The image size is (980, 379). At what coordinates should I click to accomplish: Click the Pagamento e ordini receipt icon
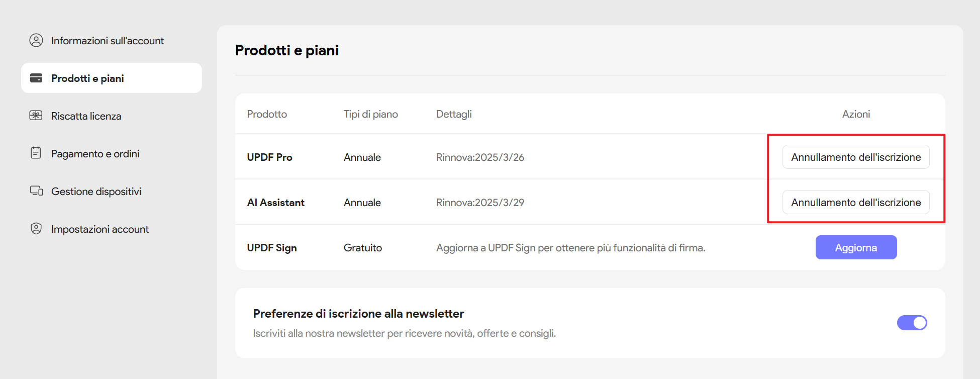tap(36, 153)
